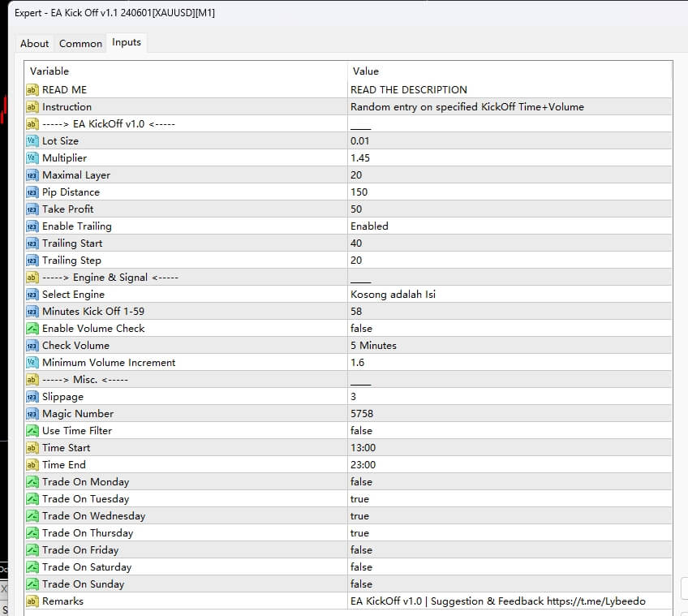Click the Value column header

pos(366,71)
